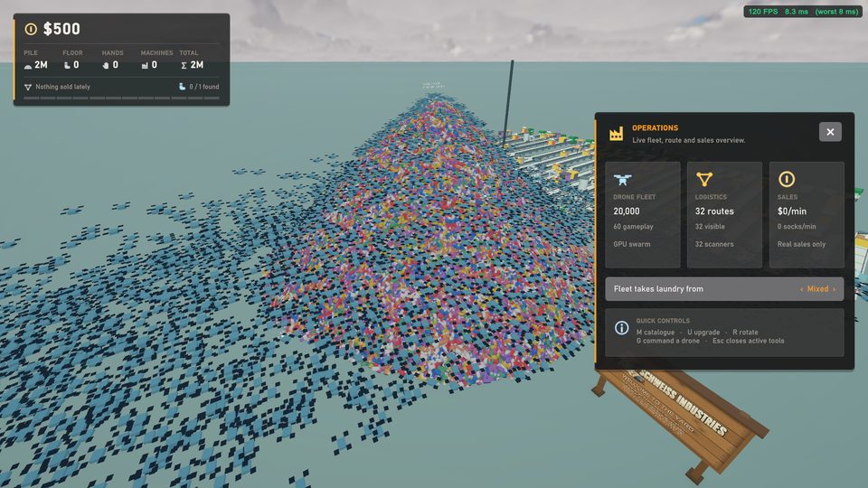
Task: Click the segmented progress bar under stats
Action: point(121,98)
